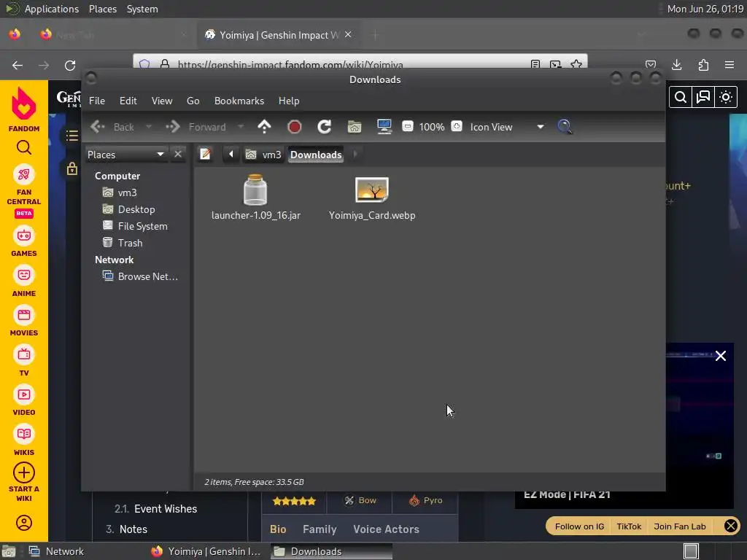Close the Places side pane
This screenshot has width=747, height=560.
(x=178, y=155)
